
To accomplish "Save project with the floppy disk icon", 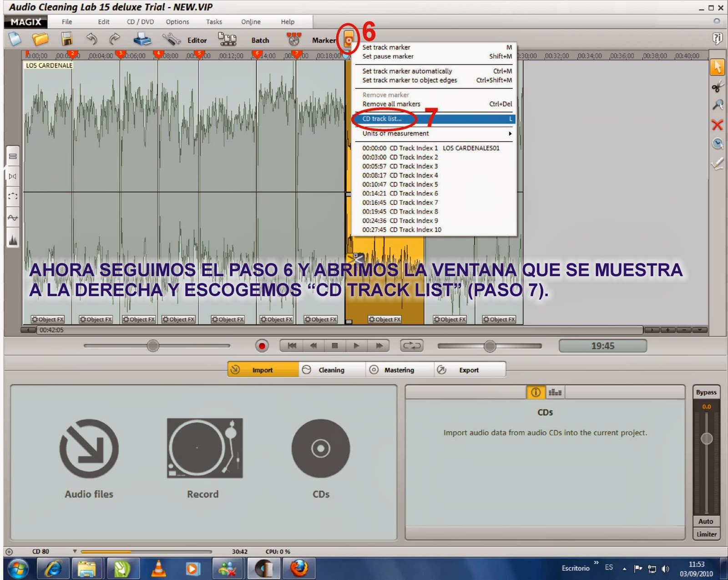I will click(x=67, y=40).
